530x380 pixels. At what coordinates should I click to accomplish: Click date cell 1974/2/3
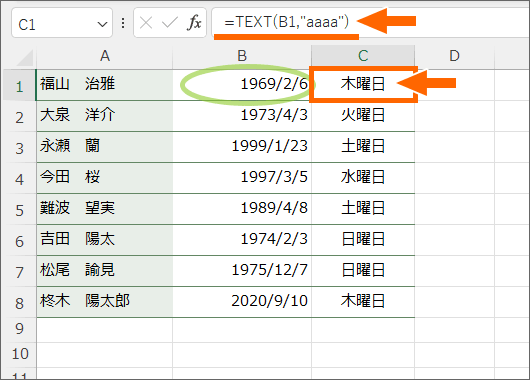pos(242,240)
